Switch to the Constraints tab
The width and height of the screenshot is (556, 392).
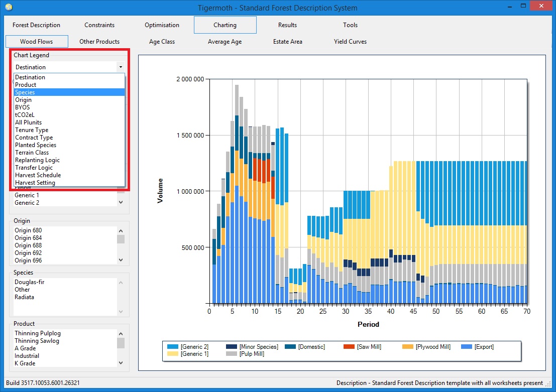(99, 25)
